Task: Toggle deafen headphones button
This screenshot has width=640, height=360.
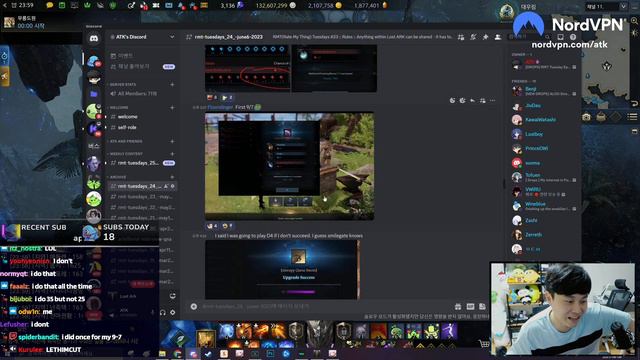Action: (163, 312)
